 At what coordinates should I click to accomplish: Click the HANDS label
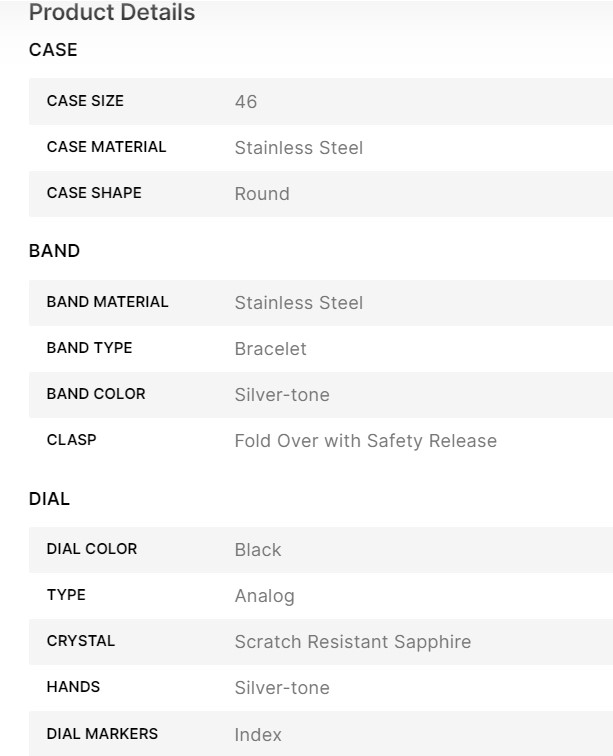73,687
